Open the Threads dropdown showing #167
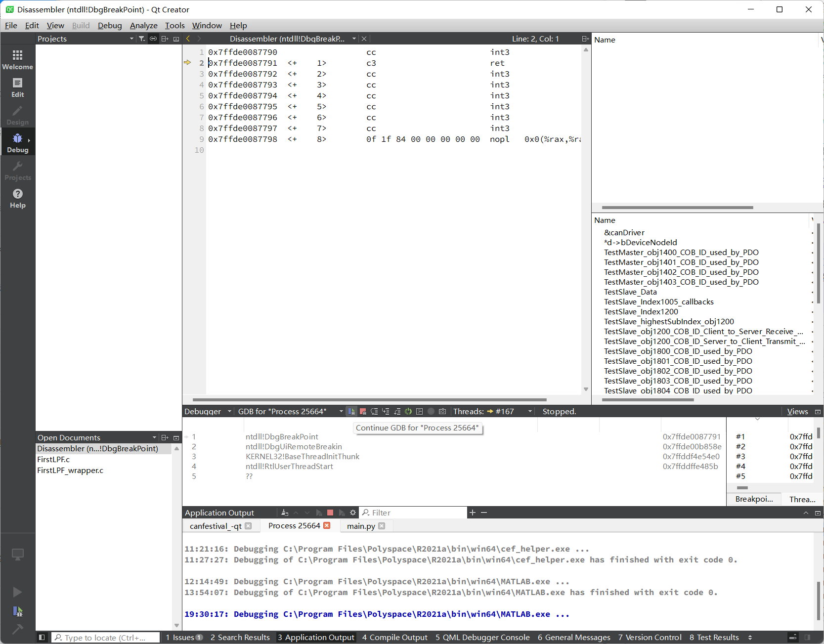The height and width of the screenshot is (644, 824). point(530,411)
